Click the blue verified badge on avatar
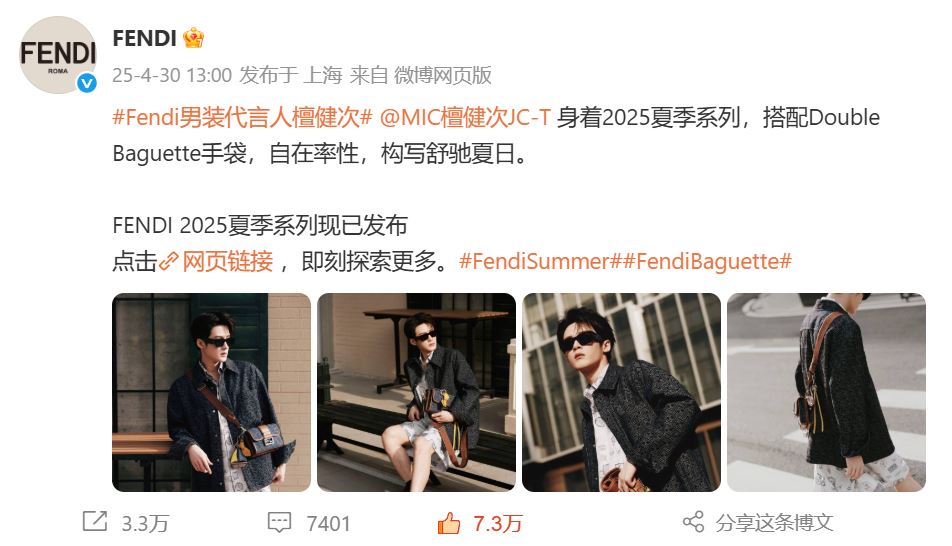Screen dimensions: 952x546 (87, 83)
